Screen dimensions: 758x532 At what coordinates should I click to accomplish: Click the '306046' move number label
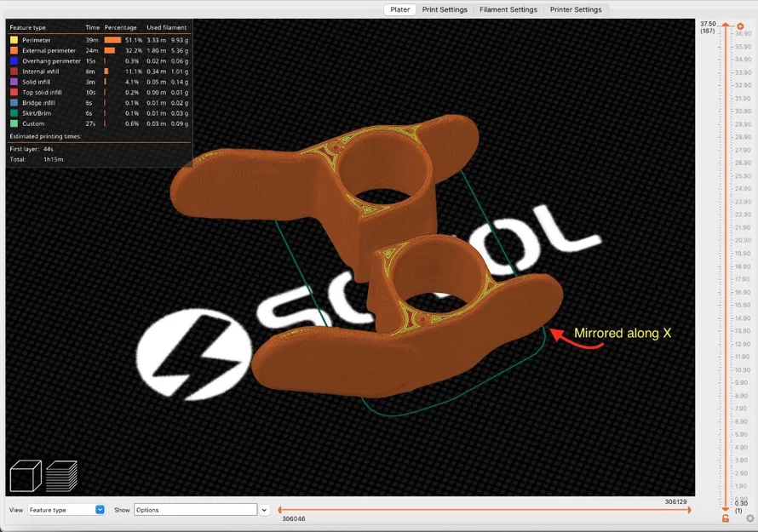[294, 518]
